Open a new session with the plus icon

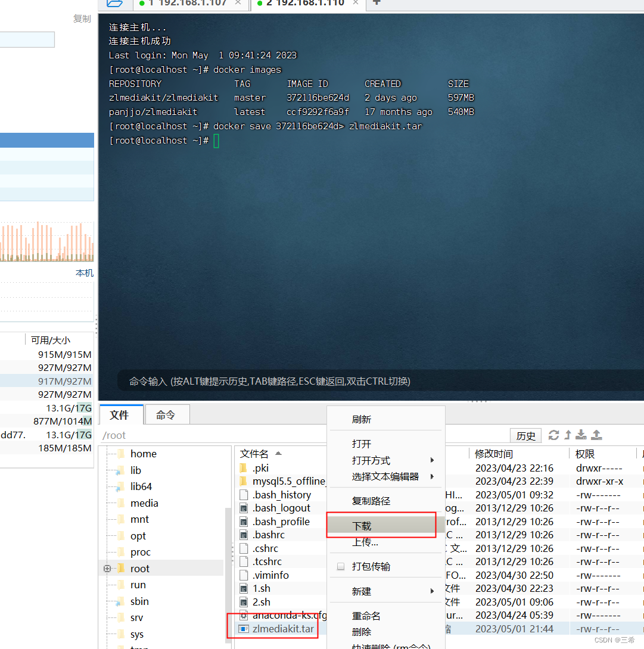[377, 4]
